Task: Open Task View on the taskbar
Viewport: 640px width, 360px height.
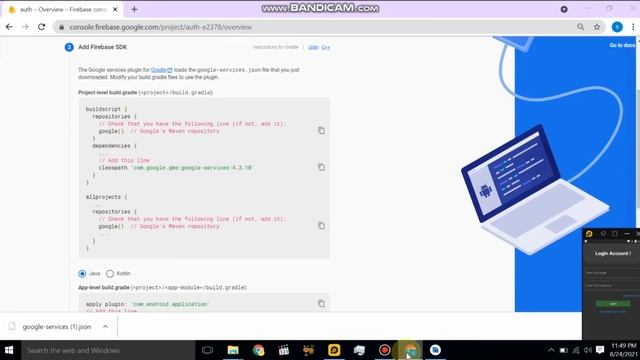Action: point(207,350)
